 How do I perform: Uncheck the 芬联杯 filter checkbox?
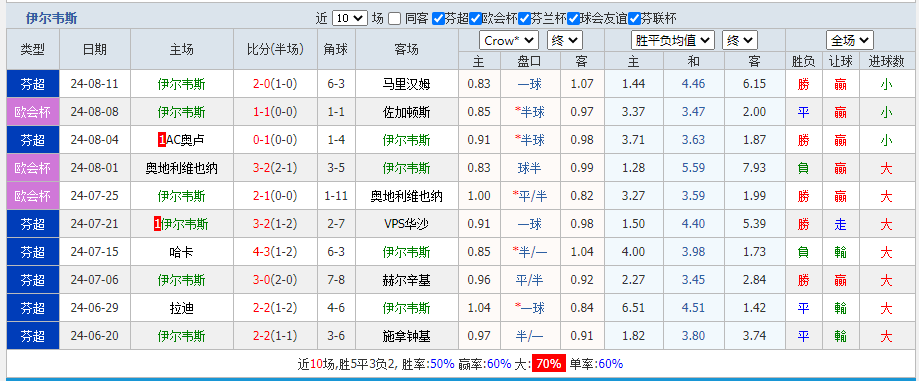point(634,19)
